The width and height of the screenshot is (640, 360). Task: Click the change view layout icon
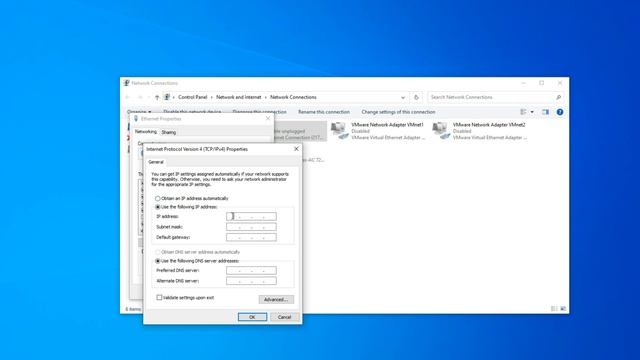523,112
